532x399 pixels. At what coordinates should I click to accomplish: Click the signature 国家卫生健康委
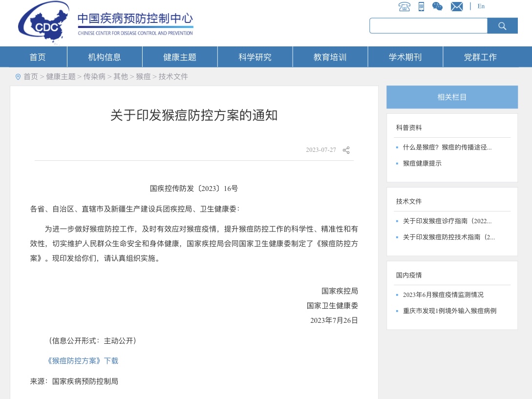(332, 306)
